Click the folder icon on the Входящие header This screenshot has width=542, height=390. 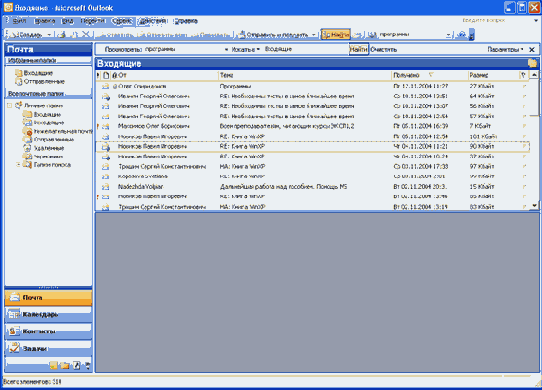[x=532, y=63]
